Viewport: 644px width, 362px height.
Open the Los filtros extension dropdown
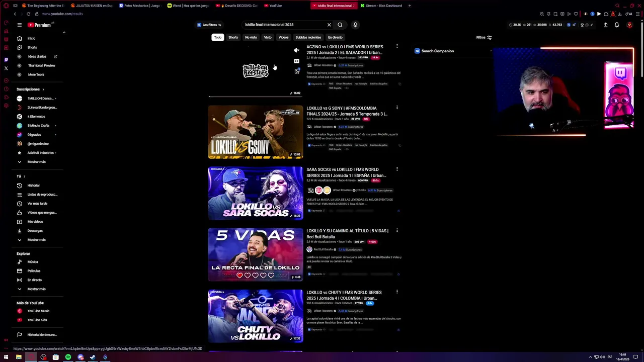click(209, 25)
